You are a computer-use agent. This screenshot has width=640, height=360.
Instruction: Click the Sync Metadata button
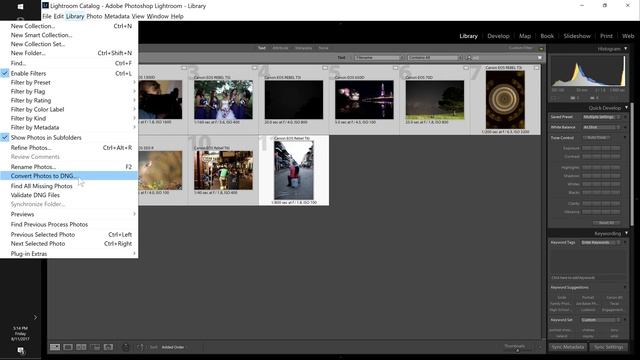(568, 347)
